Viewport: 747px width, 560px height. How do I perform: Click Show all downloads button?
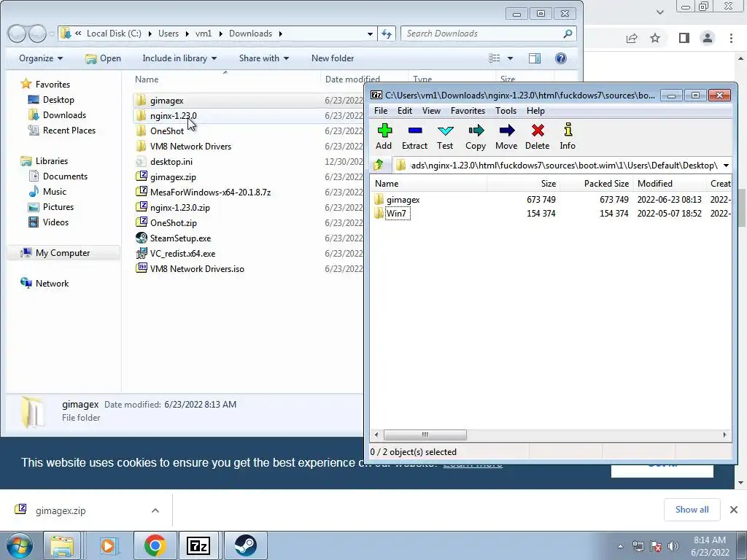pos(692,510)
